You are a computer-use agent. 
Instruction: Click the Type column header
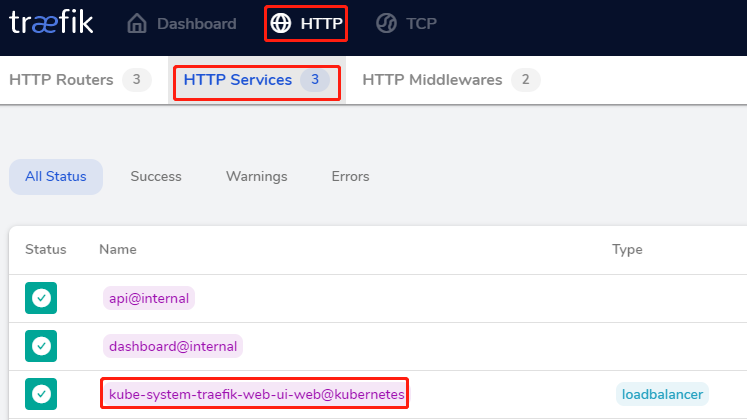[627, 250]
